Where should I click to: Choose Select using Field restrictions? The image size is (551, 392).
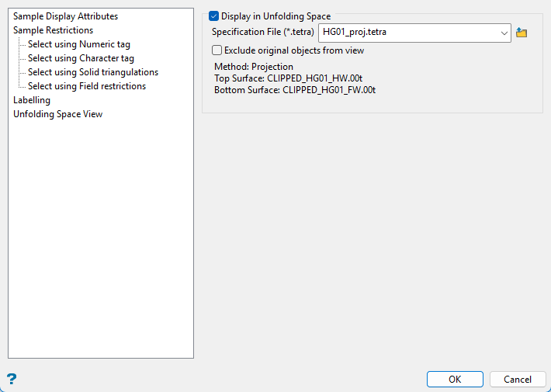86,86
